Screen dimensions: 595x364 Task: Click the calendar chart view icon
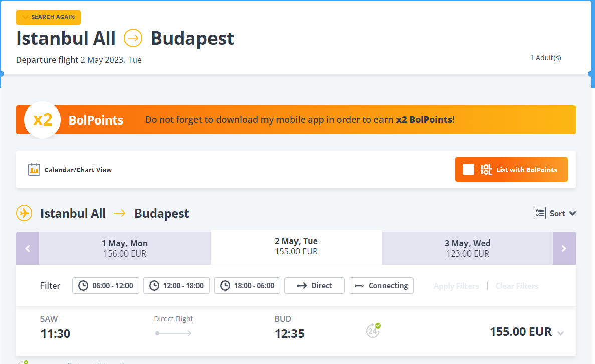point(34,170)
